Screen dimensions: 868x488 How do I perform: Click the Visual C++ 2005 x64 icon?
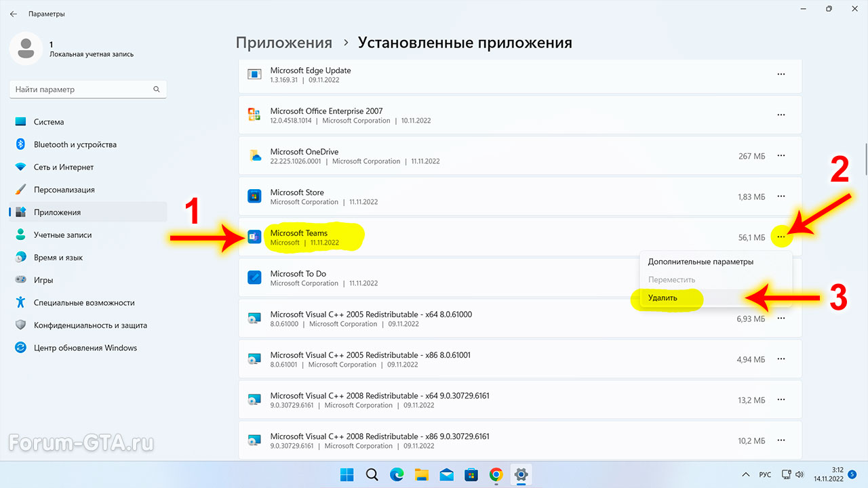click(x=254, y=319)
